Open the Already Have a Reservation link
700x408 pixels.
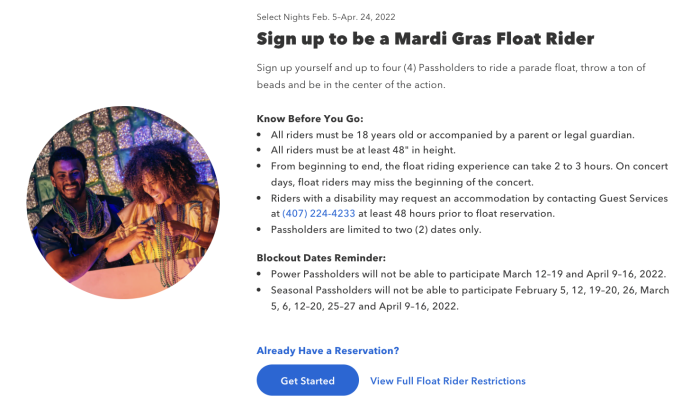(x=328, y=350)
